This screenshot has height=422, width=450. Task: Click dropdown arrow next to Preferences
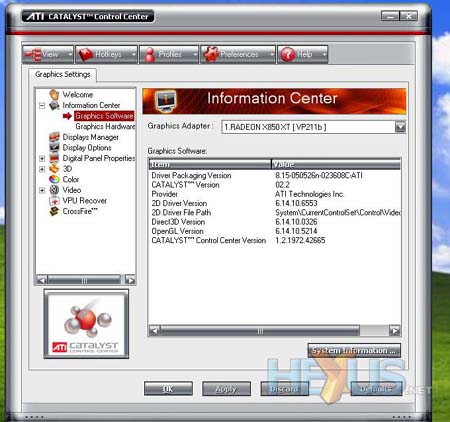pyautogui.click(x=272, y=54)
